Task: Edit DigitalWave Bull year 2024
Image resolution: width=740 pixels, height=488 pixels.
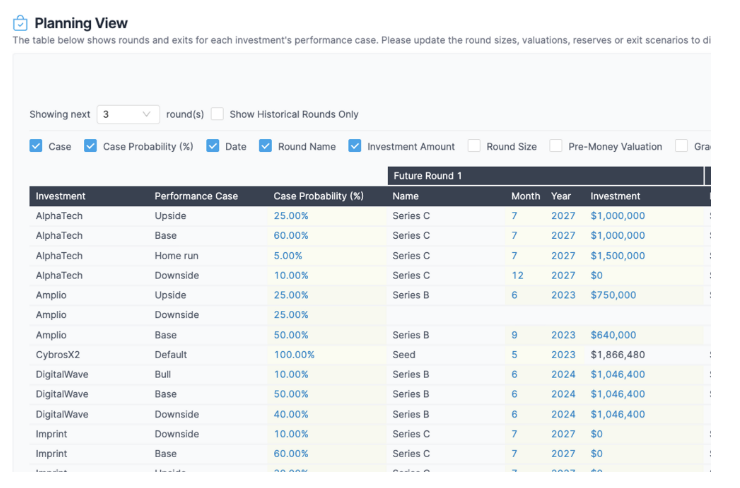Action: click(x=563, y=375)
